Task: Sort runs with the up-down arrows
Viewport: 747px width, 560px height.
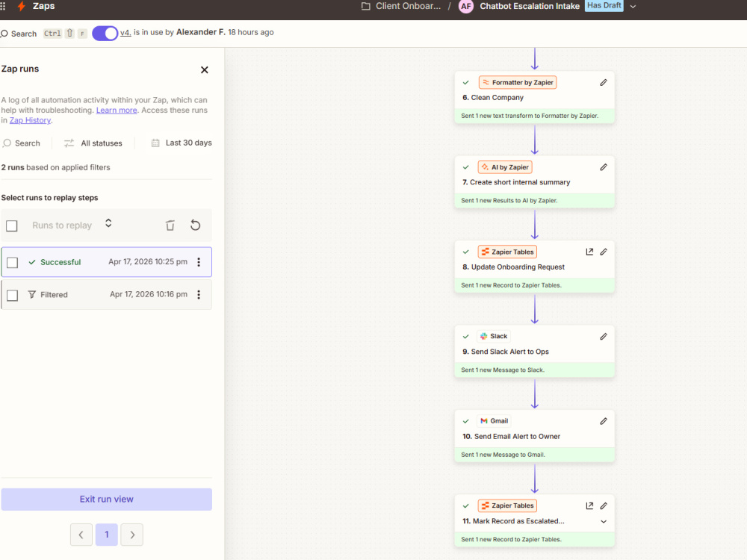Action: [108, 223]
